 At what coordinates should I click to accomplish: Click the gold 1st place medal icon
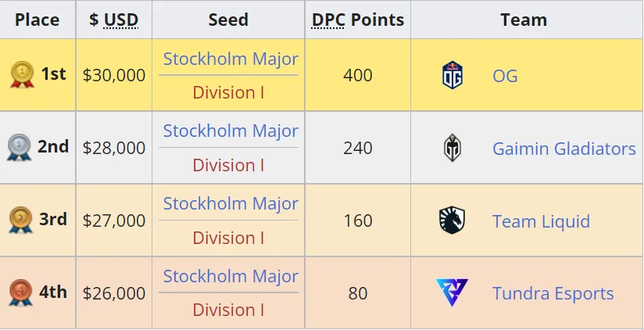22,74
